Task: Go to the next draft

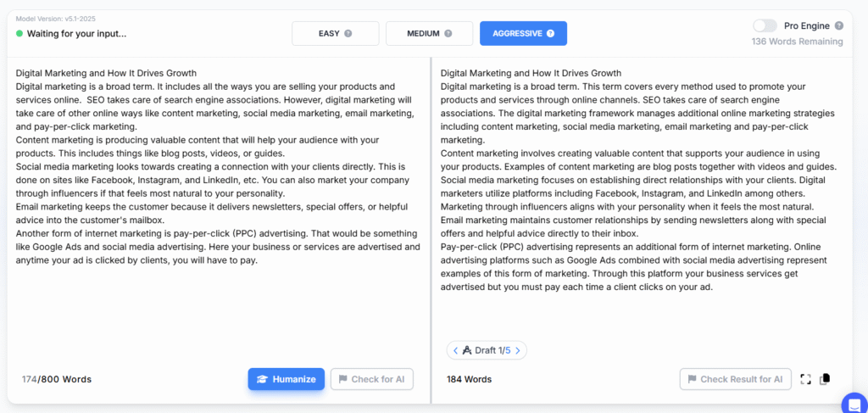Action: click(x=518, y=350)
